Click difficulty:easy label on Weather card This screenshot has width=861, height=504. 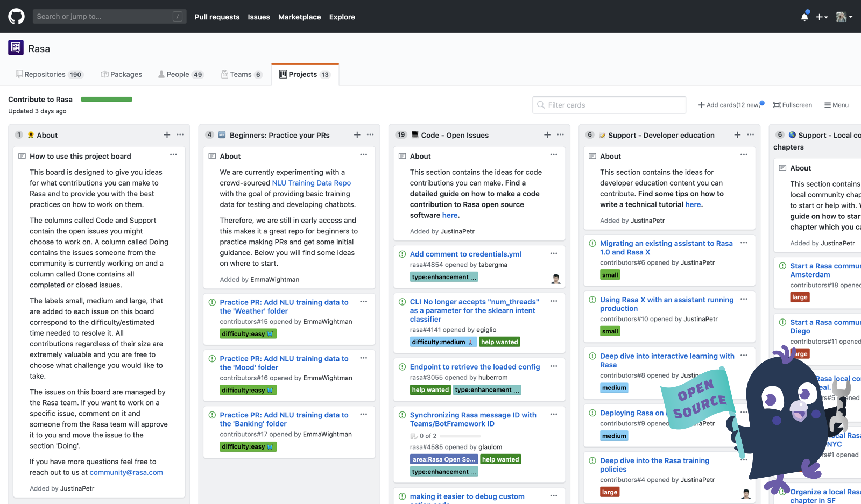tap(248, 334)
